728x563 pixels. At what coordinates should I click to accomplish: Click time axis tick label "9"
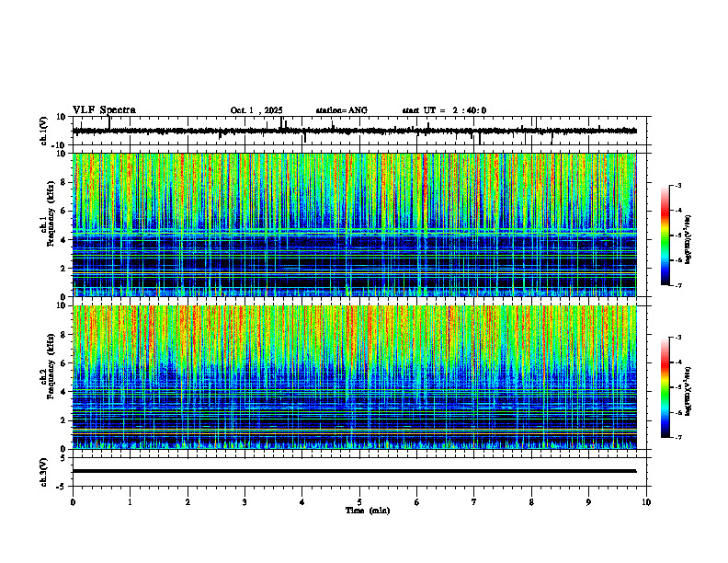(x=588, y=502)
